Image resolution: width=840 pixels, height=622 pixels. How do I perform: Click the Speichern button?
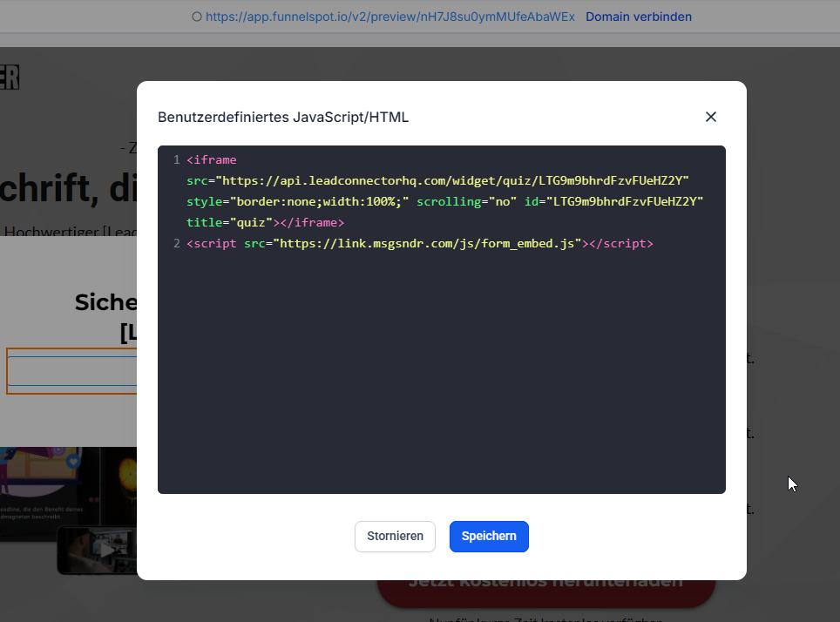[489, 537]
